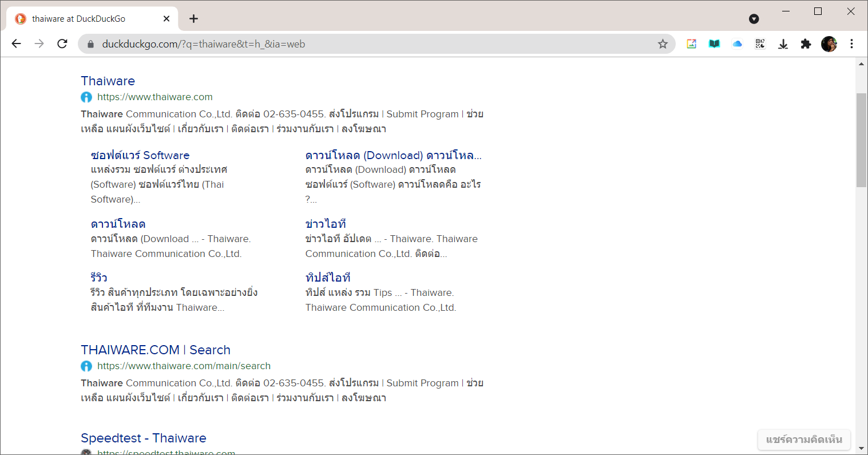This screenshot has height=455, width=868.
Task: Focus the address bar with duckduckgo.com URL
Action: tap(376, 44)
